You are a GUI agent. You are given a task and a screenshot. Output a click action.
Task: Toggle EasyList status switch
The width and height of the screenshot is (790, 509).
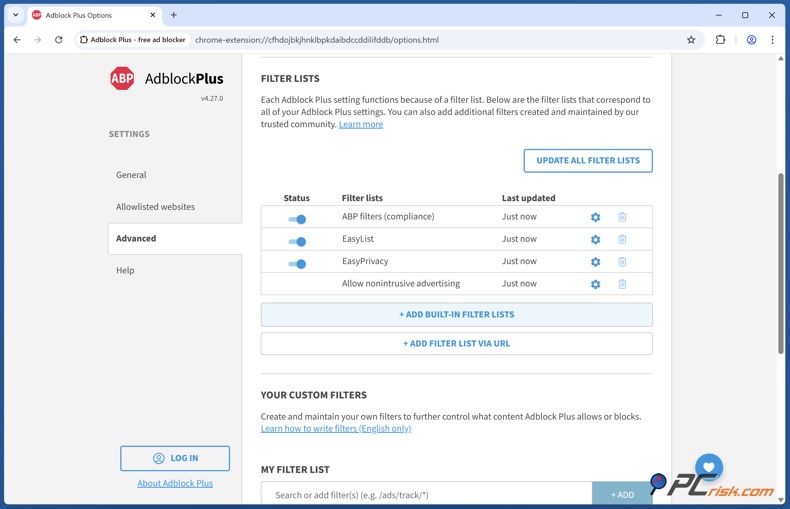tap(297, 241)
